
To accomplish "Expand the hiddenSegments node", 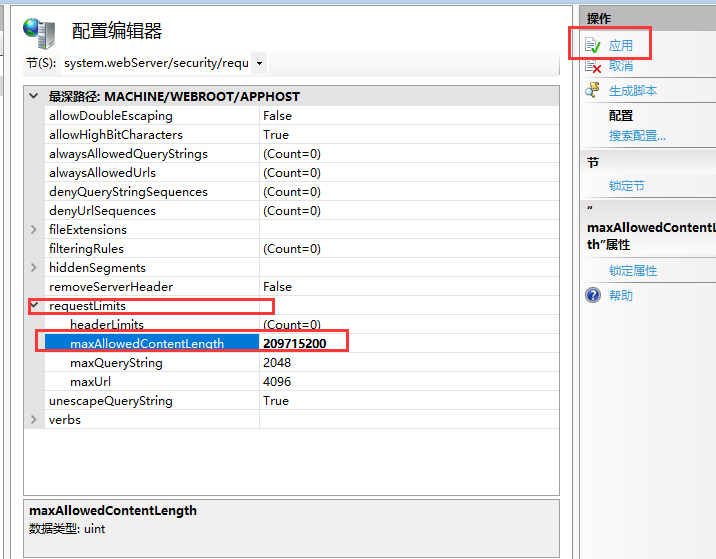I will (35, 268).
